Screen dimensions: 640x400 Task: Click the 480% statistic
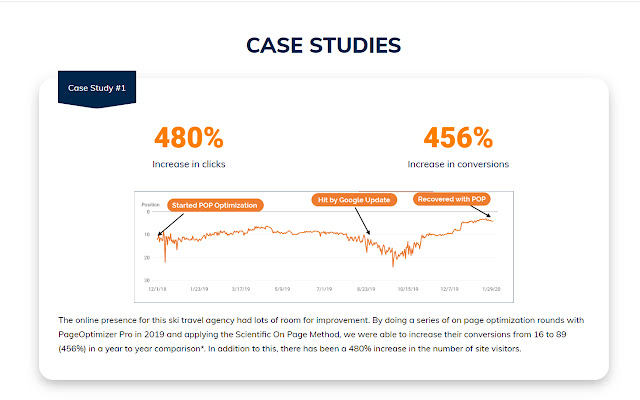[x=188, y=138]
